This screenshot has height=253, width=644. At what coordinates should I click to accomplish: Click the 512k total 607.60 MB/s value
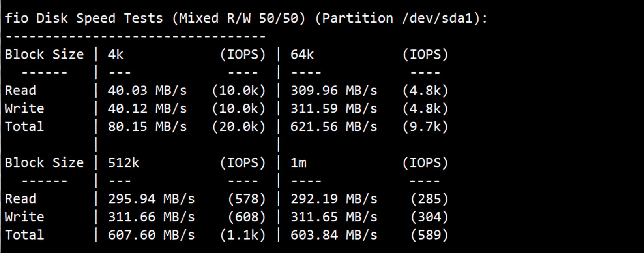pyautogui.click(x=151, y=235)
